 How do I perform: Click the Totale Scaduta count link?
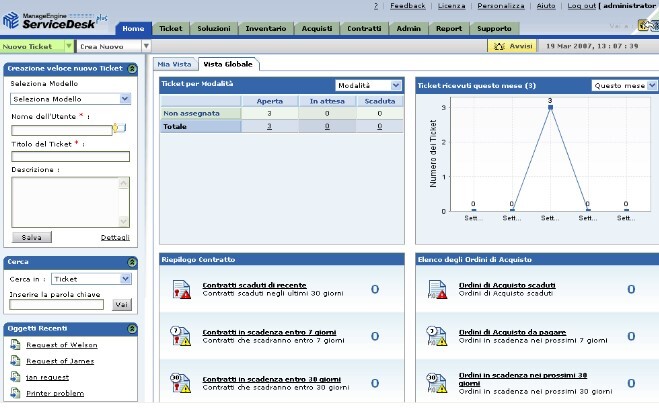(x=380, y=127)
